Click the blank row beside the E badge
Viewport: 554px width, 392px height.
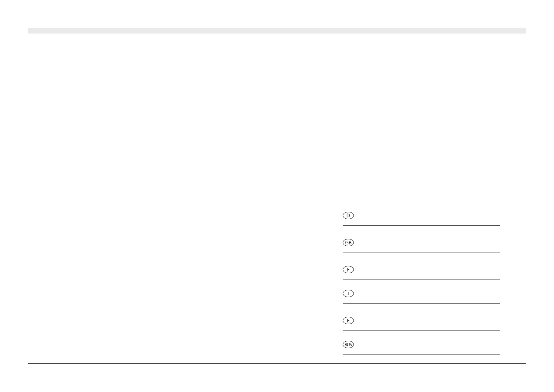[x=427, y=320]
